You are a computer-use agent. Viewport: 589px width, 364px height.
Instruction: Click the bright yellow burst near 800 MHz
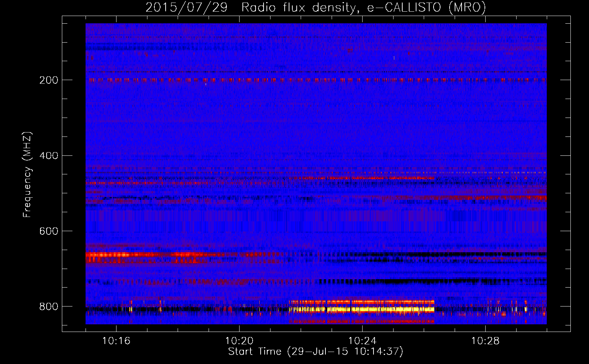361,309
